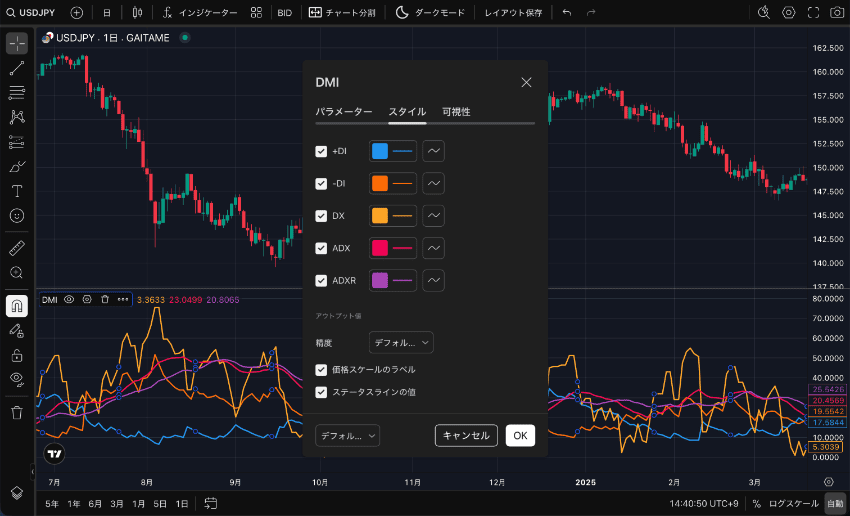Image resolution: width=850 pixels, height=516 pixels.
Task: Open the emoji icons tool
Action: point(17,216)
